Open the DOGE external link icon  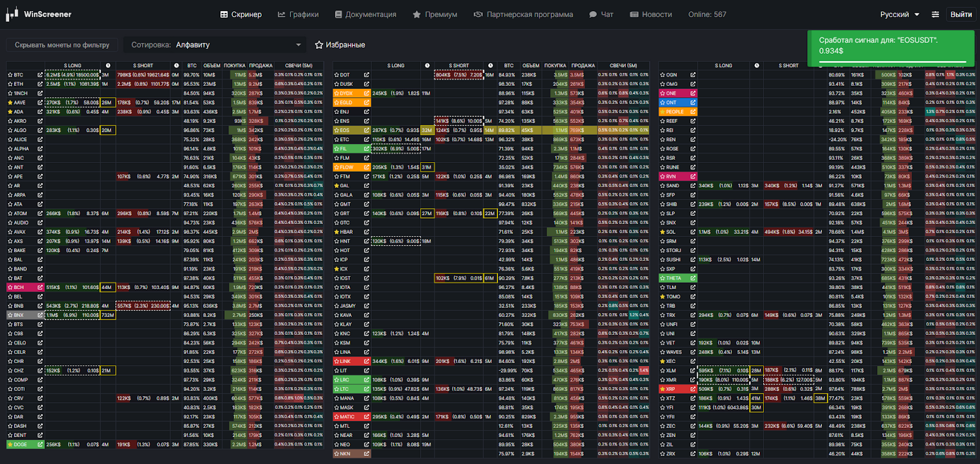coord(40,444)
